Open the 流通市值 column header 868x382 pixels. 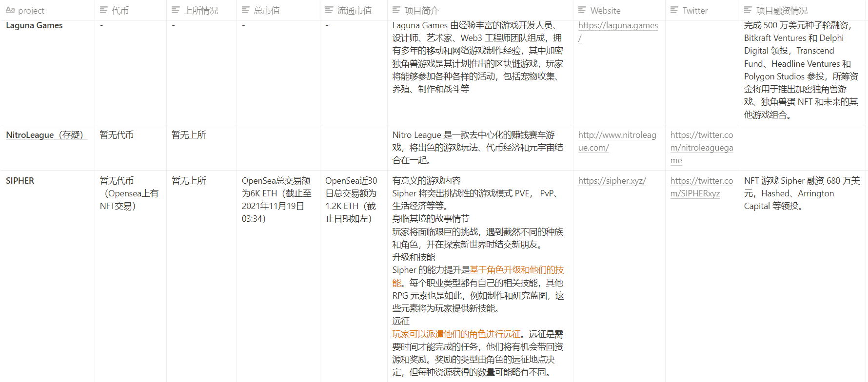354,10
